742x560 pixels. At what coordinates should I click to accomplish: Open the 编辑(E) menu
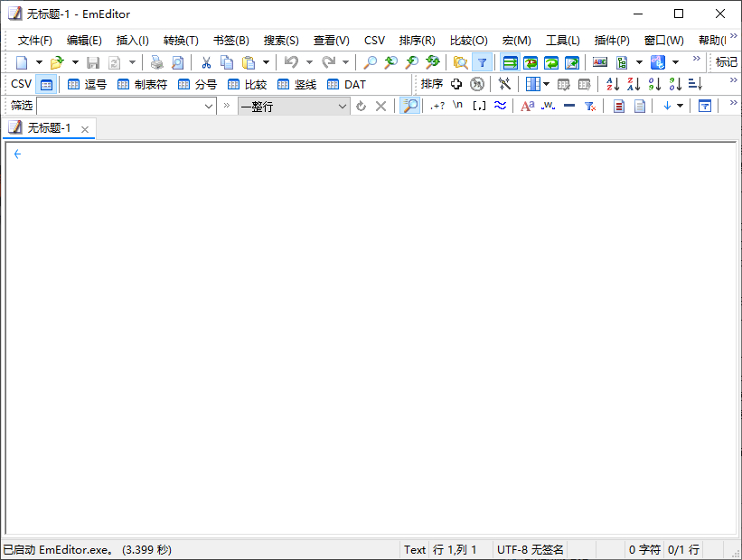pos(84,41)
